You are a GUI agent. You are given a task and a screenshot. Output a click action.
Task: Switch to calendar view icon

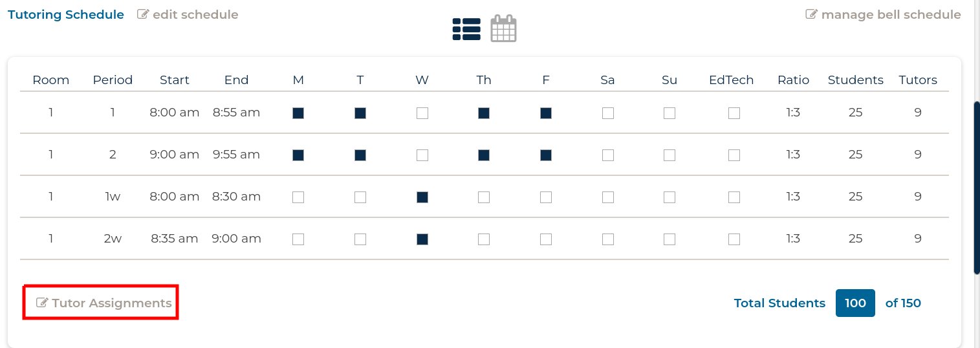tap(503, 29)
